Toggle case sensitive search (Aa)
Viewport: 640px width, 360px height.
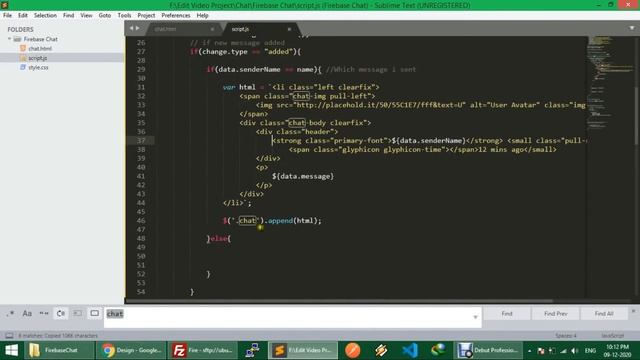click(x=27, y=313)
